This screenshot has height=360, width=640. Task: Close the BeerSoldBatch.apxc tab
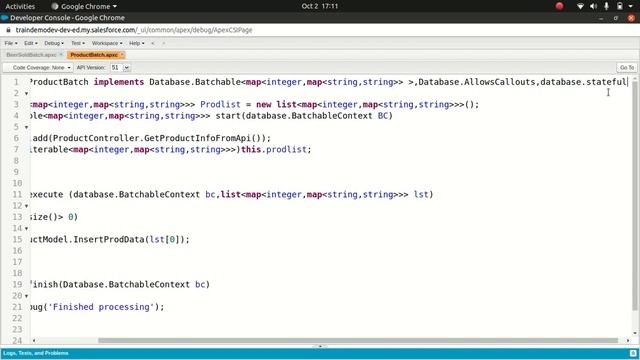pos(61,55)
